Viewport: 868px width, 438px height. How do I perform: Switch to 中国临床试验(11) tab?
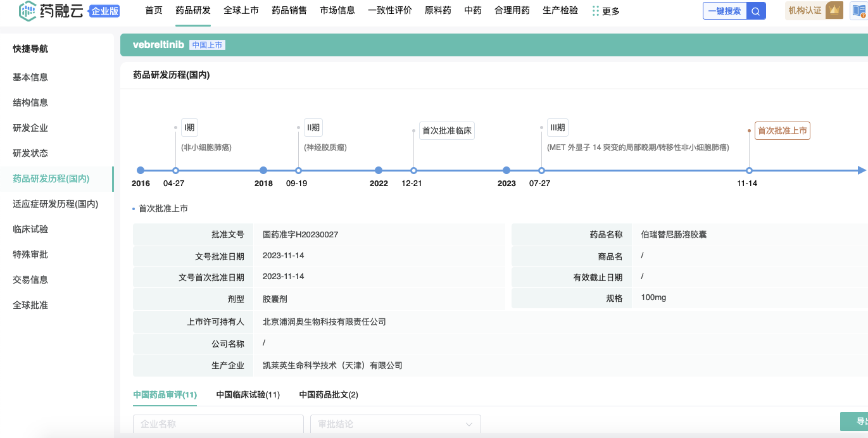click(x=248, y=394)
